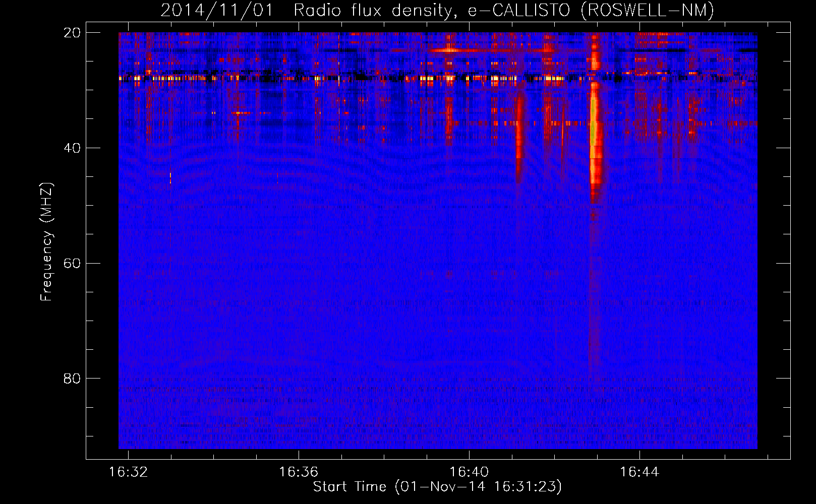Viewport: 816px width, 504px height.
Task: Click the '40' frequency axis label
Action: [x=73, y=148]
